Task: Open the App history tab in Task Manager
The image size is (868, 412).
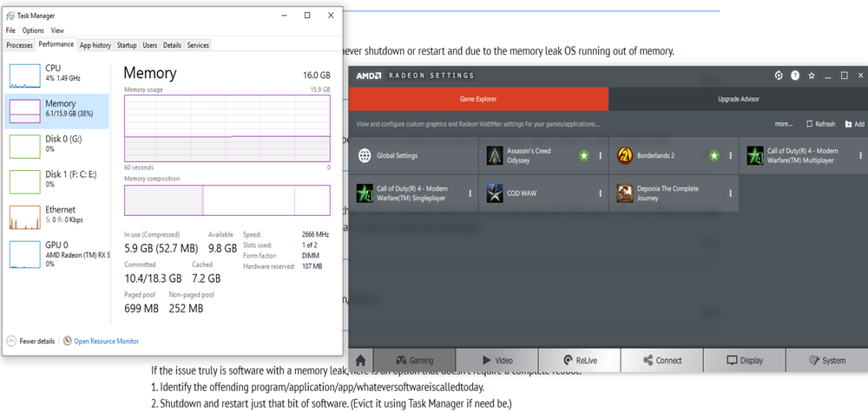Action: click(95, 45)
